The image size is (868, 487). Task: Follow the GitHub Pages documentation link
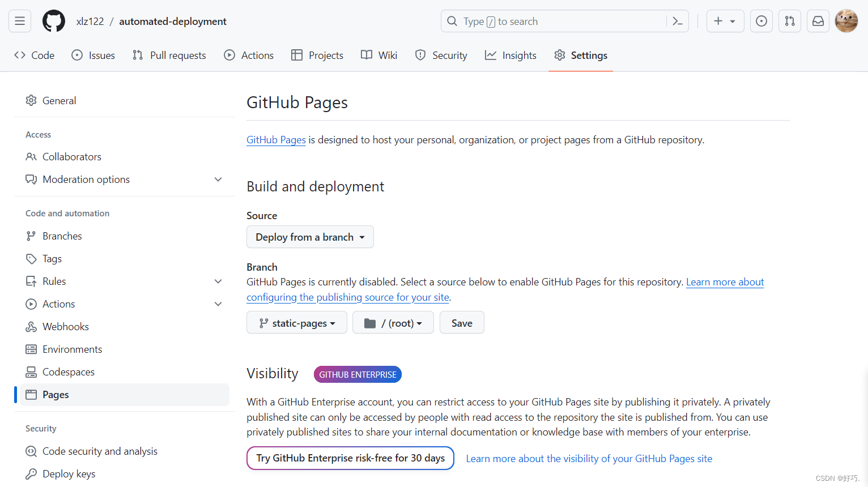(276, 140)
